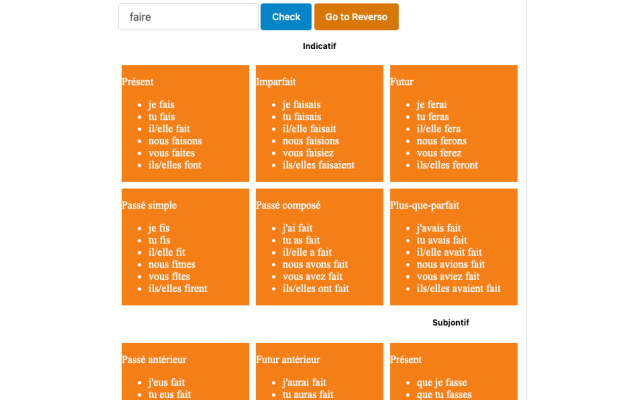
Task: Click "que je fasse" in the Subjonctif Présent card
Action: [x=441, y=383]
